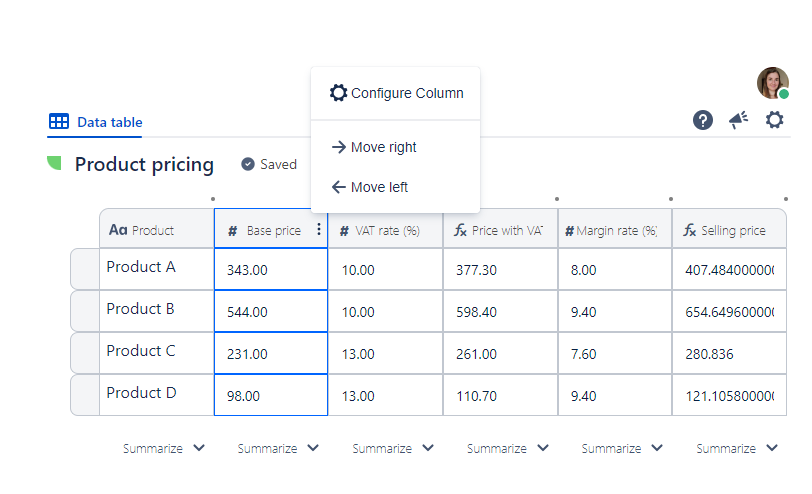Switch to the Data table tab

(96, 122)
